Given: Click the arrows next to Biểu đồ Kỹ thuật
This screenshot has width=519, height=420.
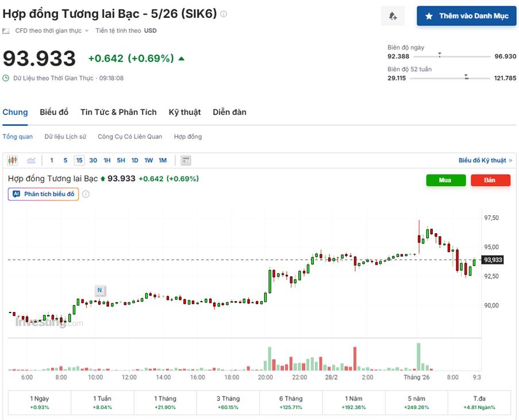Looking at the screenshot, I should click(510, 160).
